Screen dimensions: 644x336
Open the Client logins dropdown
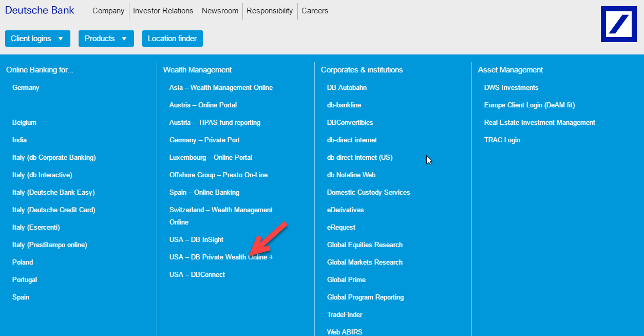click(37, 39)
